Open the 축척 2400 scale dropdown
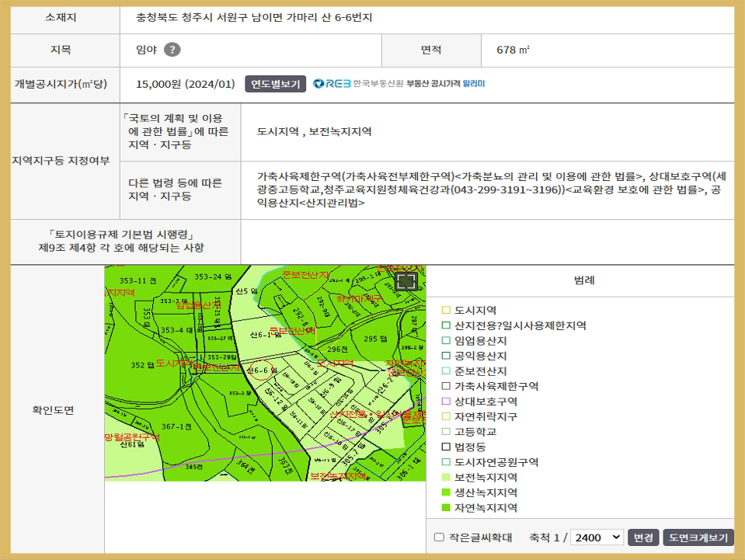 [x=598, y=537]
